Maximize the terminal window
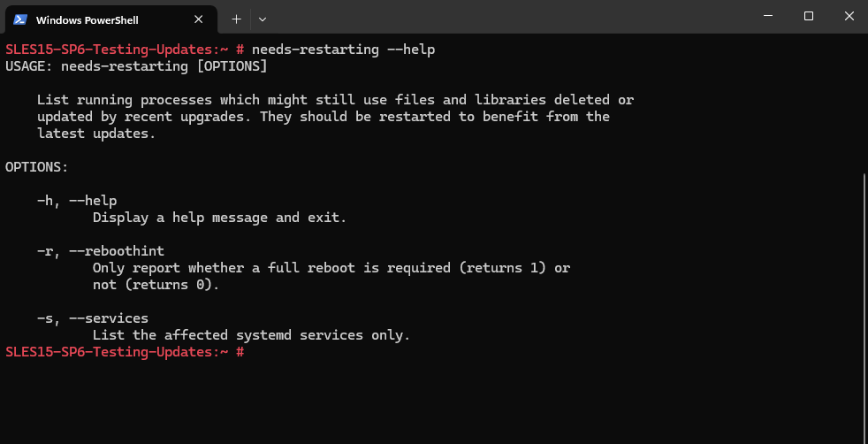 point(808,16)
